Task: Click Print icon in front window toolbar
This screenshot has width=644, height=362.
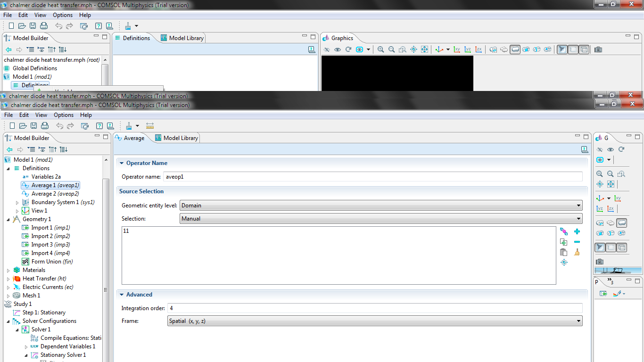Action: (x=45, y=126)
